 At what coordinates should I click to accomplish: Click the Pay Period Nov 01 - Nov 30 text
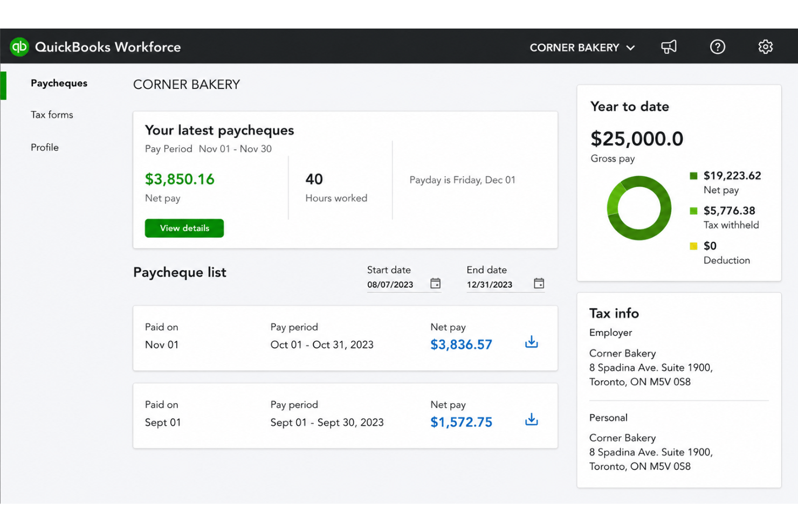click(208, 149)
